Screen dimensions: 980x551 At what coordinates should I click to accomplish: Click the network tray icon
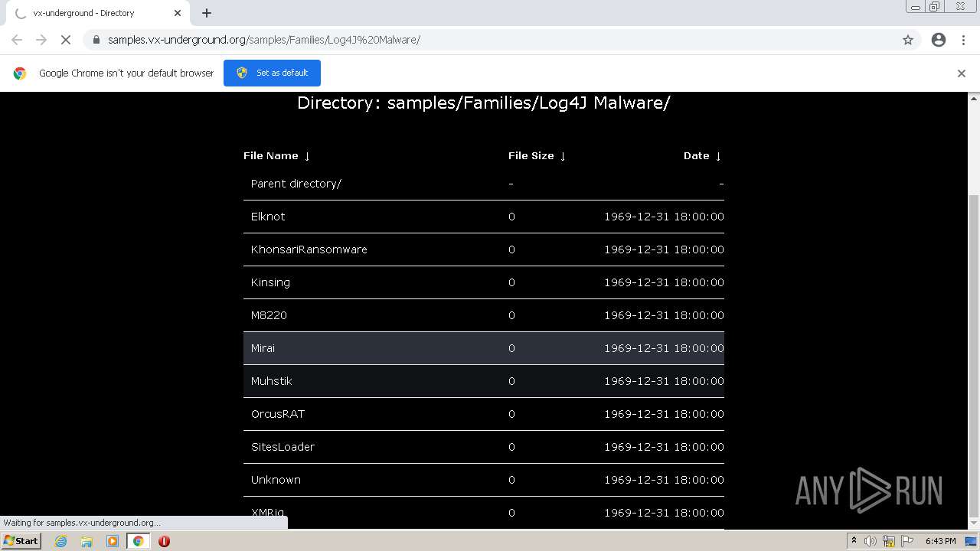click(x=889, y=541)
